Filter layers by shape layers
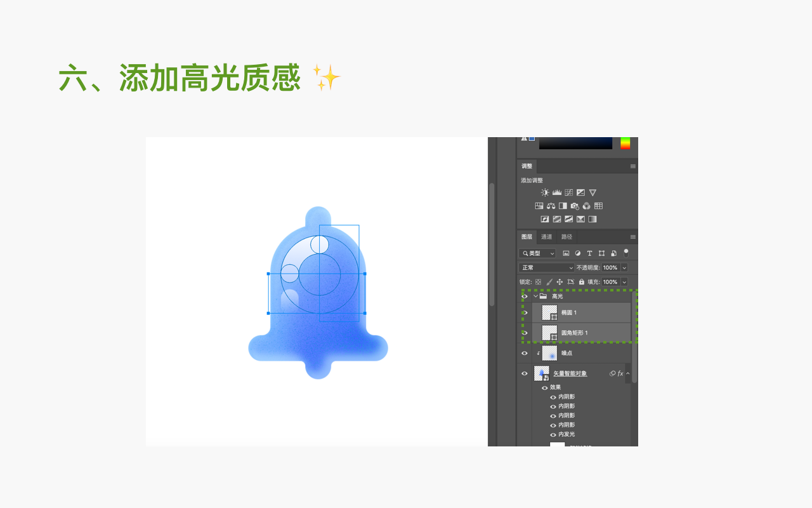 601,253
